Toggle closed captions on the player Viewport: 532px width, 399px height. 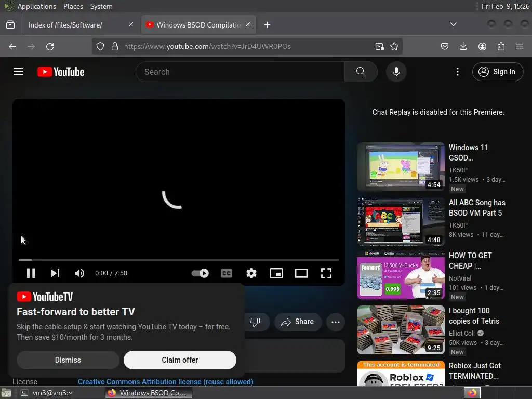[x=227, y=273]
